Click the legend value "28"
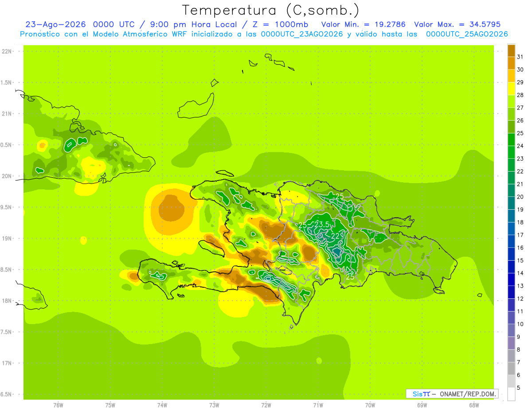 tap(520, 95)
